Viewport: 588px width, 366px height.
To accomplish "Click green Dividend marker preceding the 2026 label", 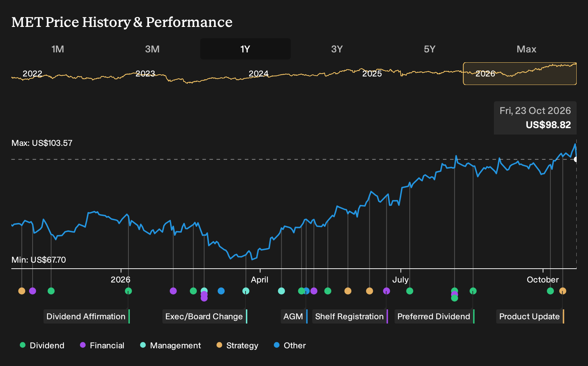I will [51, 291].
